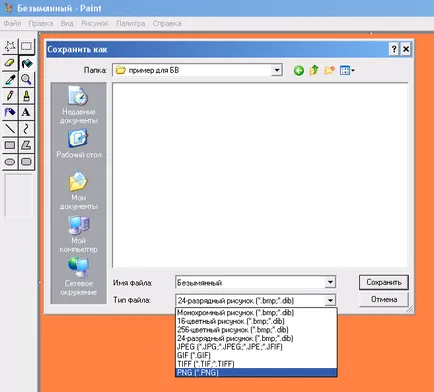This screenshot has width=434, height=392.
Task: Choose TIFF file type option
Action: (256, 364)
